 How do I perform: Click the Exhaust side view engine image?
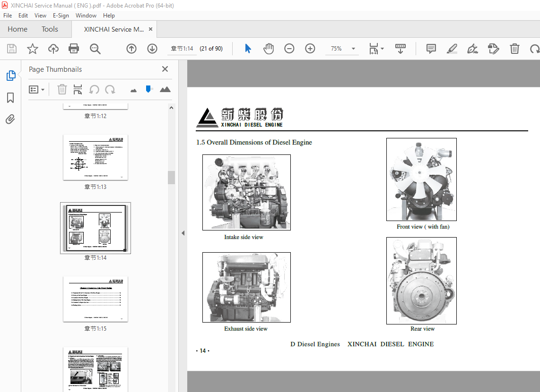coord(246,288)
